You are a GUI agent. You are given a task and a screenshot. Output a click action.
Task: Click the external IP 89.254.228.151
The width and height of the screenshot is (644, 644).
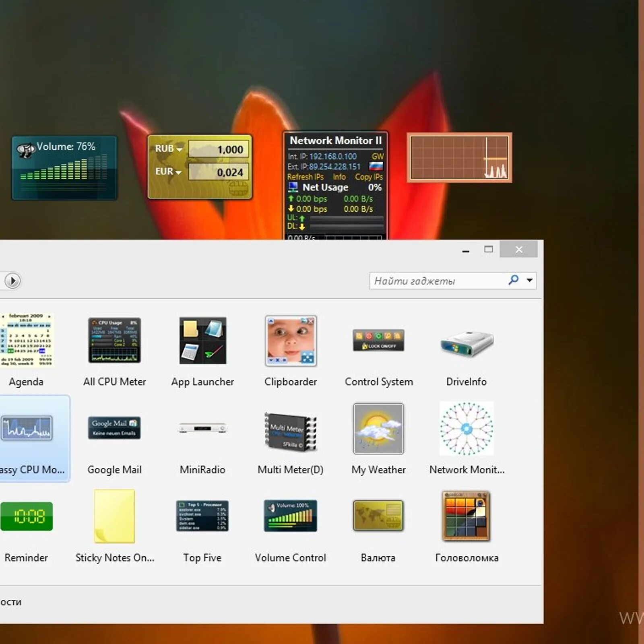[x=335, y=167]
